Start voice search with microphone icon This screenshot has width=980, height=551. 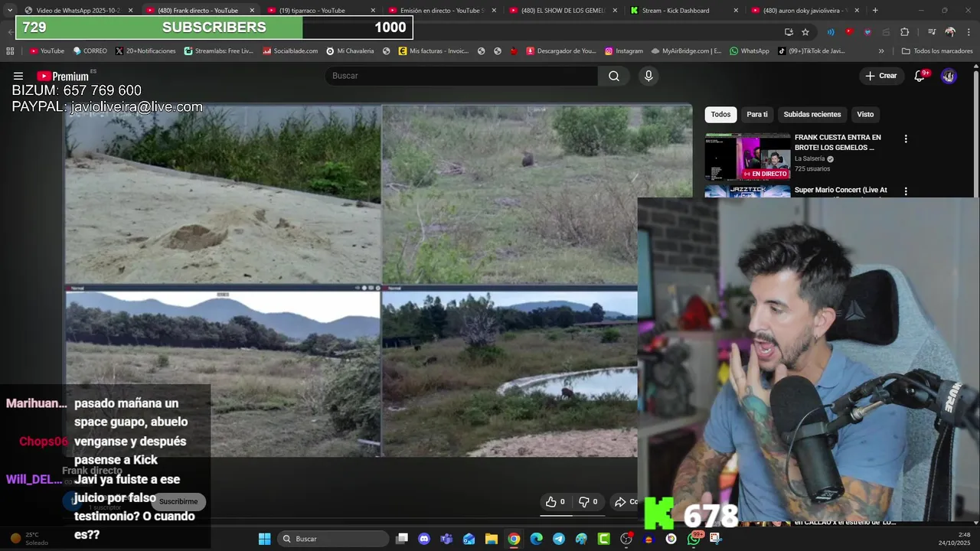coord(648,76)
